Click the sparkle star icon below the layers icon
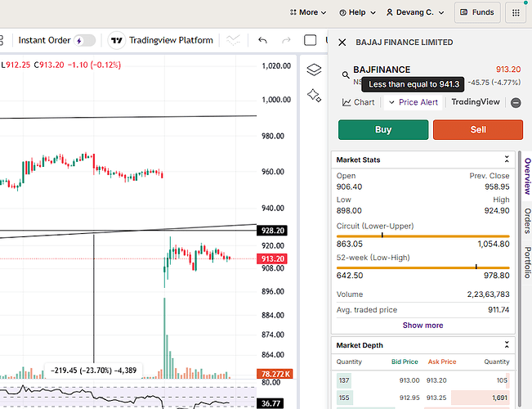Image resolution: width=532 pixels, height=409 pixels. click(x=314, y=96)
